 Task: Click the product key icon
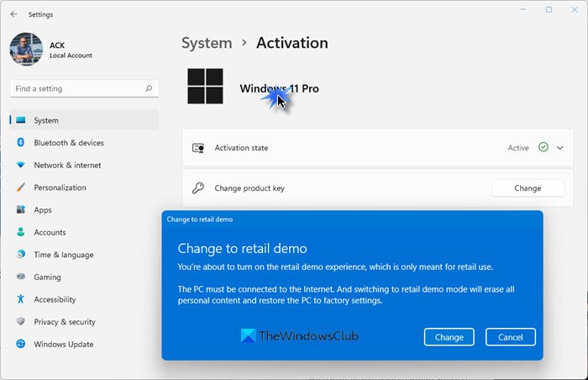click(198, 187)
